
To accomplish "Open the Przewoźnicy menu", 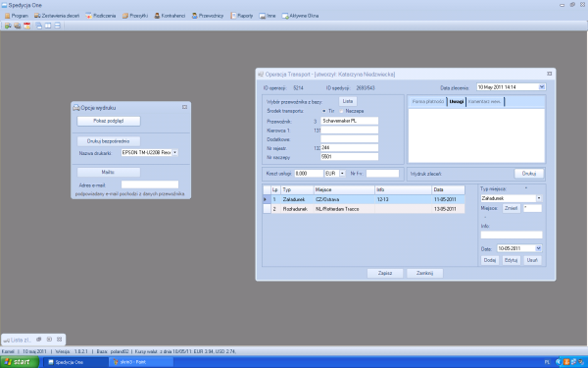I will pyautogui.click(x=208, y=16).
